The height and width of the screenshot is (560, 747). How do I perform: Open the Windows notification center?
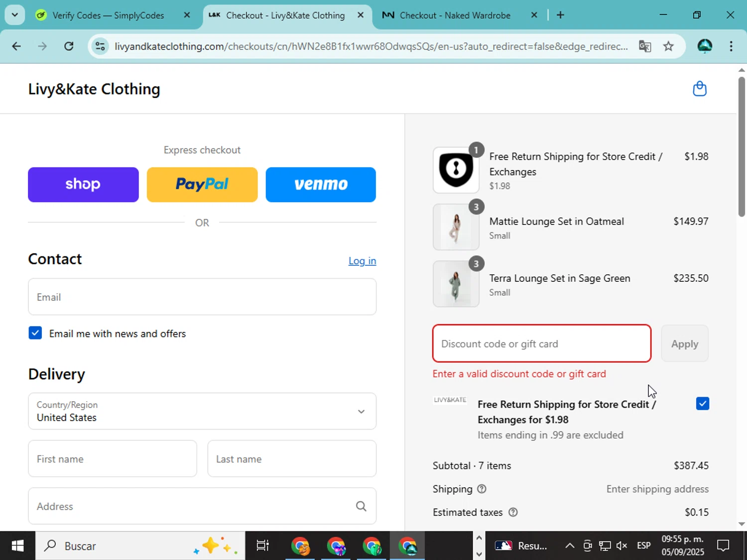[723, 546]
